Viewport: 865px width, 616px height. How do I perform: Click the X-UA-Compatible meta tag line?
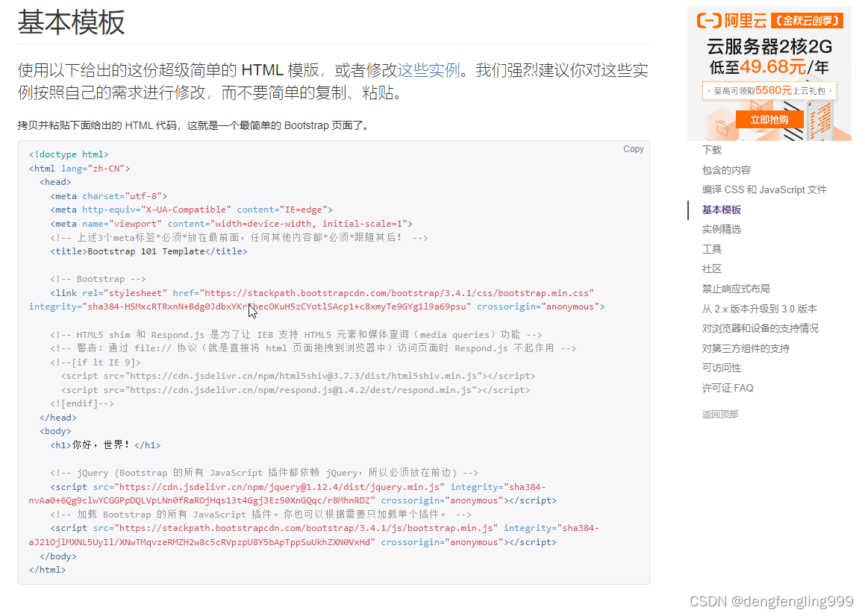click(191, 210)
